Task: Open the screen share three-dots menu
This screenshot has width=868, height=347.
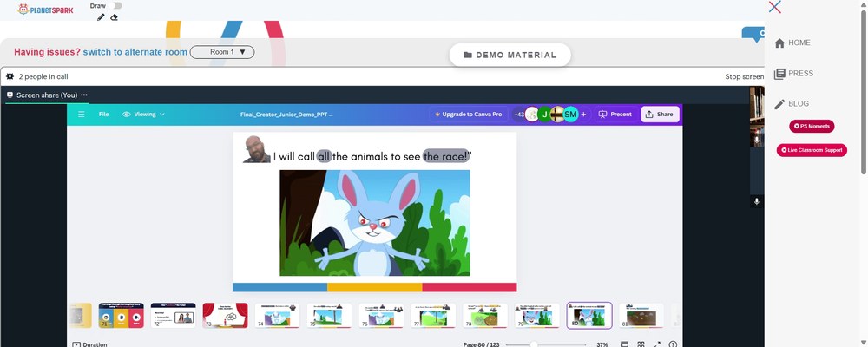Action: [84, 95]
